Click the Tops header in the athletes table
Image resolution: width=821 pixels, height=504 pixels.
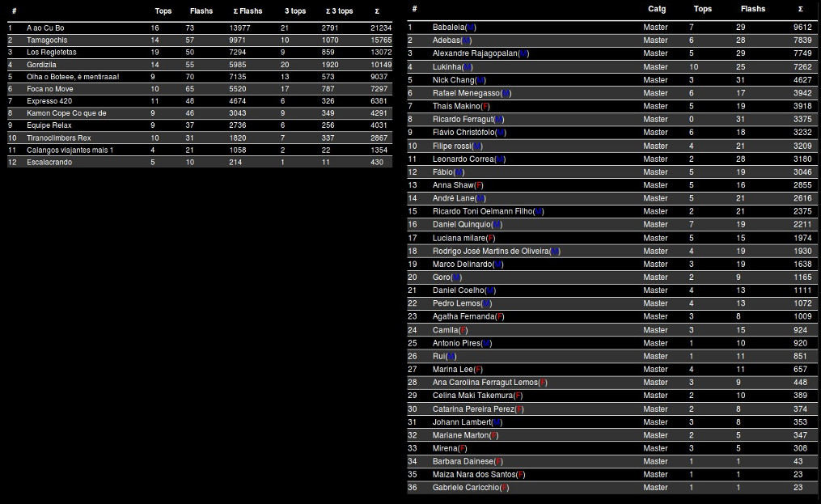tap(703, 9)
